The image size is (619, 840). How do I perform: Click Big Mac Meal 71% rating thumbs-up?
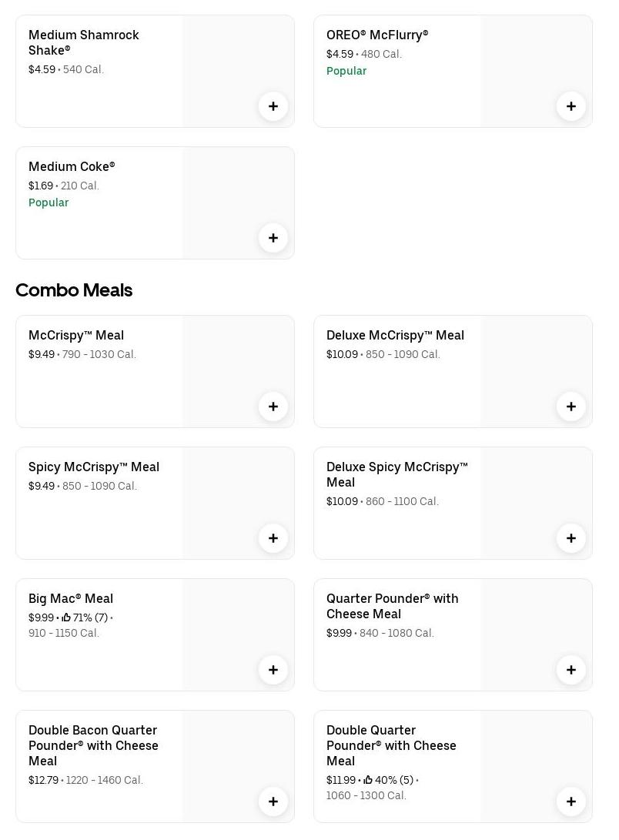67,617
